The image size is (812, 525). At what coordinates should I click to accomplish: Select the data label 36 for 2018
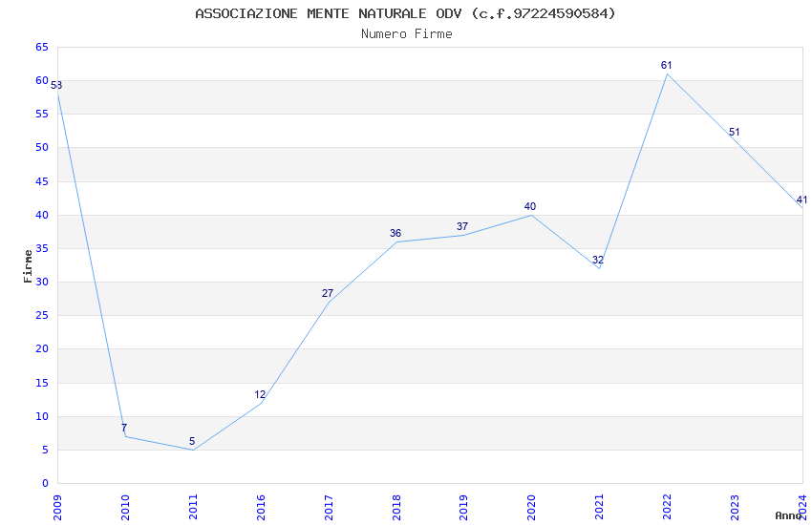pos(395,233)
